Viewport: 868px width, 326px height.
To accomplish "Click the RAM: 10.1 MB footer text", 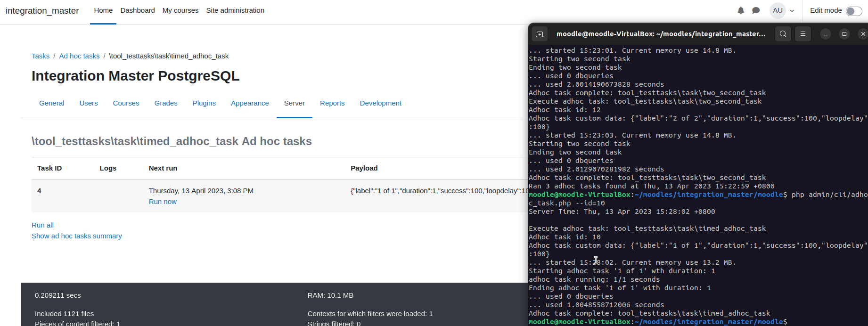I will pos(330,295).
